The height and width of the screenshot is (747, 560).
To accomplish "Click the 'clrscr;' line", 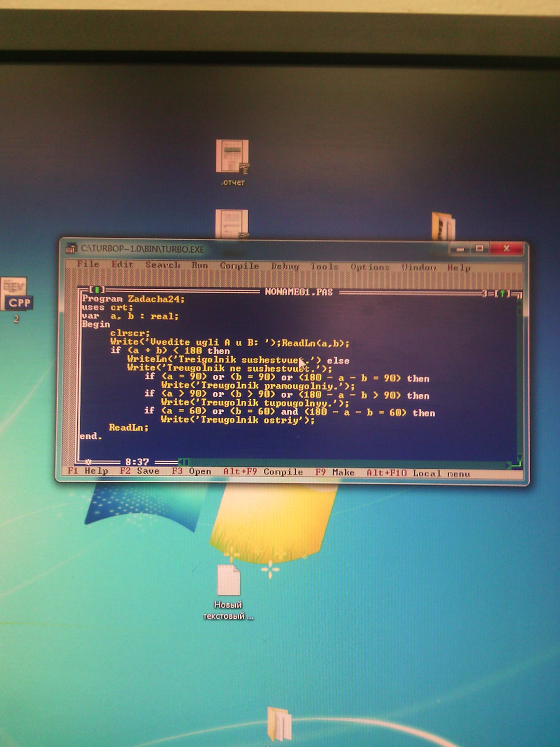I will pyautogui.click(x=130, y=333).
